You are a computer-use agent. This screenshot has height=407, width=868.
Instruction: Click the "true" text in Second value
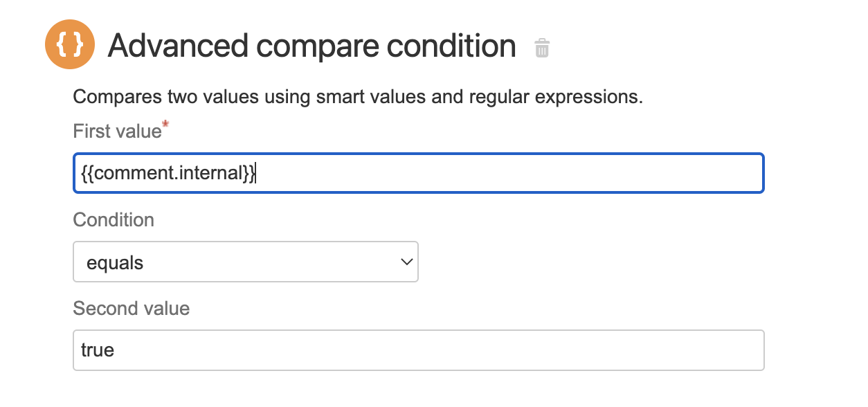pos(98,350)
